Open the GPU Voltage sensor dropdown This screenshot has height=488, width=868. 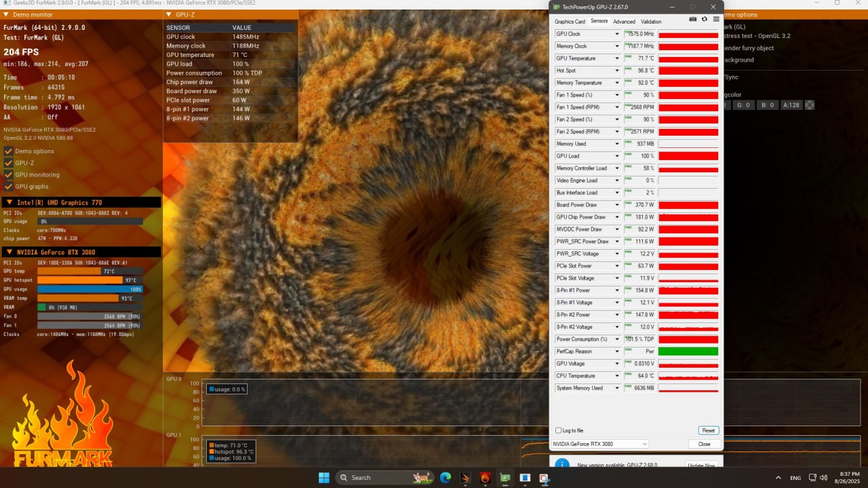pyautogui.click(x=617, y=364)
